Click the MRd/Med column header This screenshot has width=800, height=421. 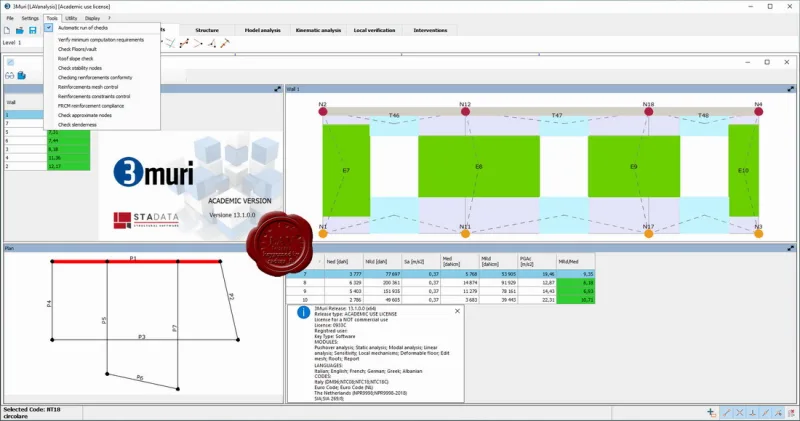coord(576,261)
